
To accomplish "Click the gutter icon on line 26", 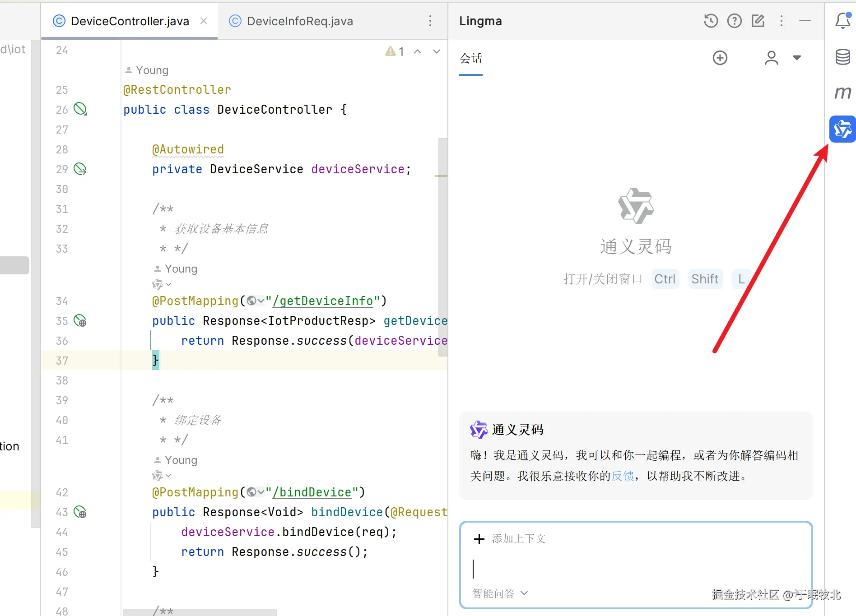I will coord(80,109).
